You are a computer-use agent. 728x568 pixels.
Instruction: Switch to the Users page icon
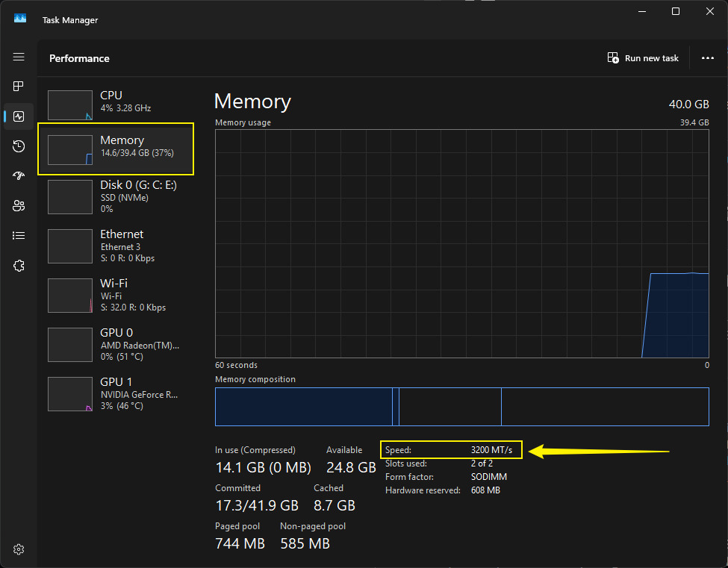click(x=19, y=206)
